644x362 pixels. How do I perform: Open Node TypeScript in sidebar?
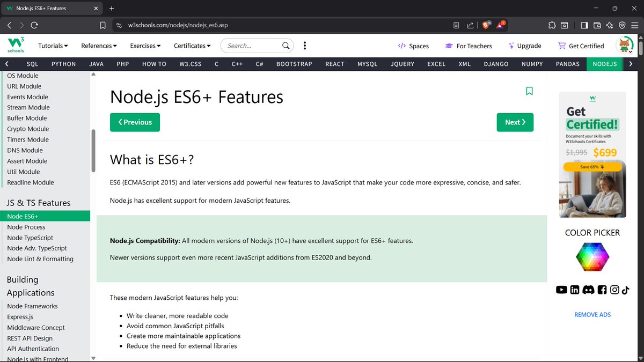(x=30, y=238)
